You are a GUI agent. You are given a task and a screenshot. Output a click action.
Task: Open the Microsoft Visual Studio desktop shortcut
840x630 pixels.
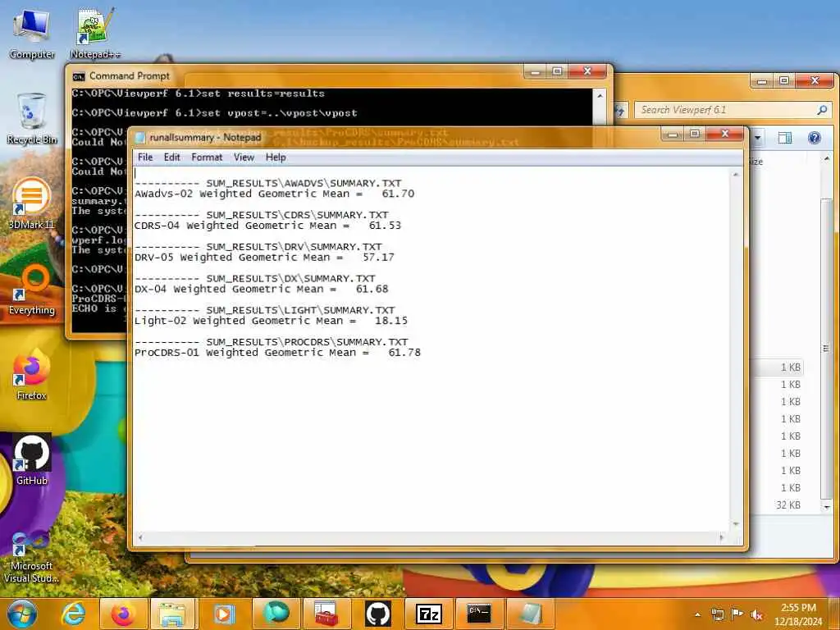tap(32, 557)
